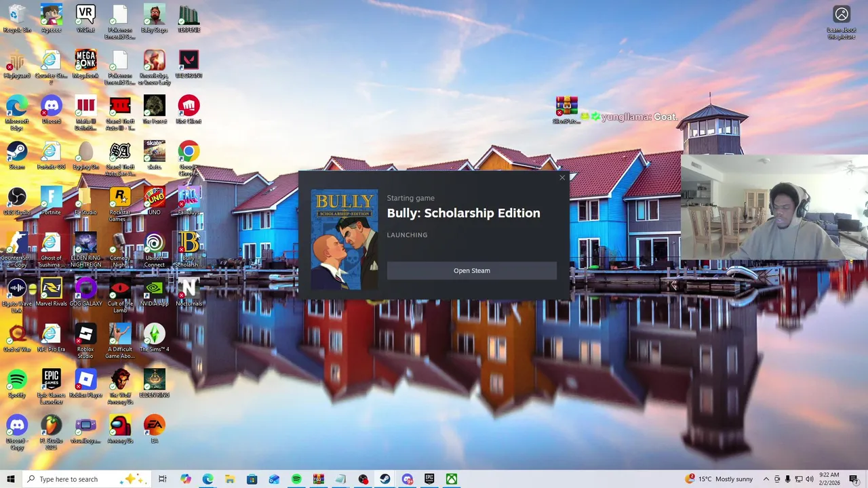Open the Roblox Studio desktop icon
This screenshot has height=488, width=868.
(85, 340)
